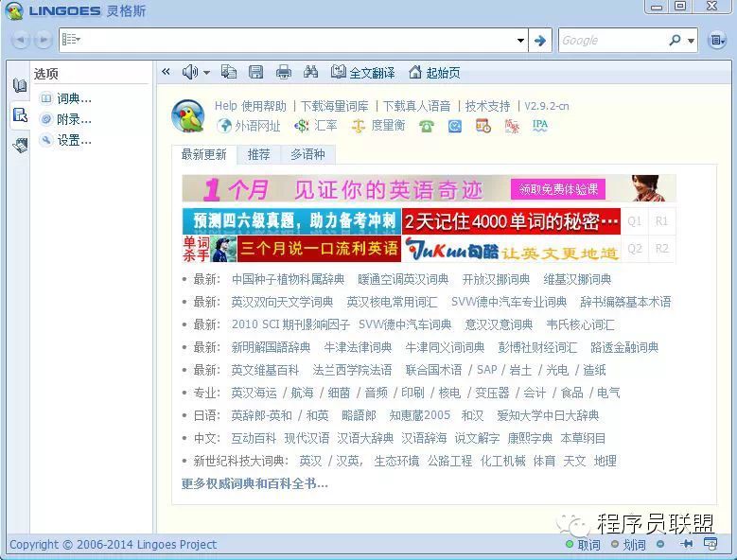Click the Google search field
This screenshot has width=737, height=560.
(x=611, y=41)
